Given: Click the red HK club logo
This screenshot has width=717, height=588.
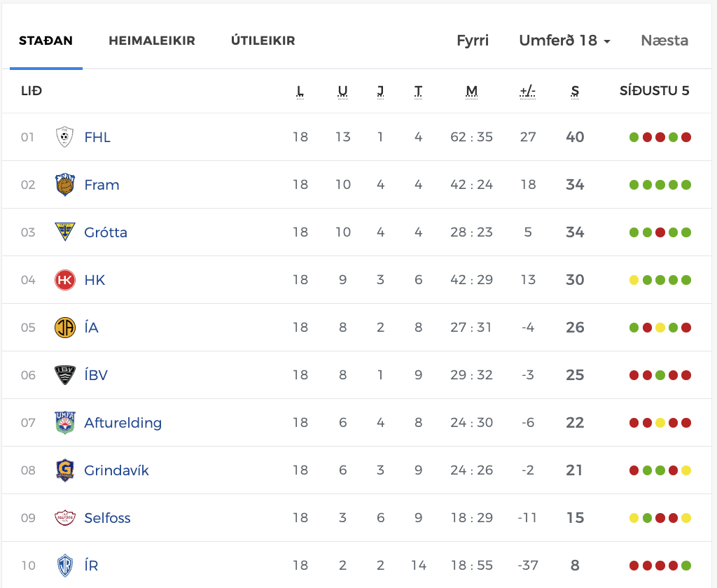Looking at the screenshot, I should click(64, 280).
